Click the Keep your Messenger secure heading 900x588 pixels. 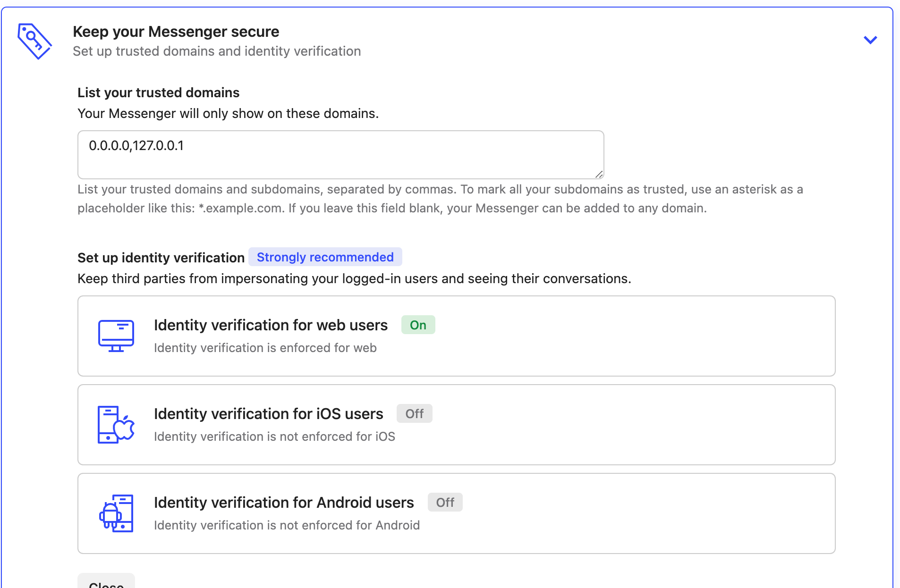[176, 31]
